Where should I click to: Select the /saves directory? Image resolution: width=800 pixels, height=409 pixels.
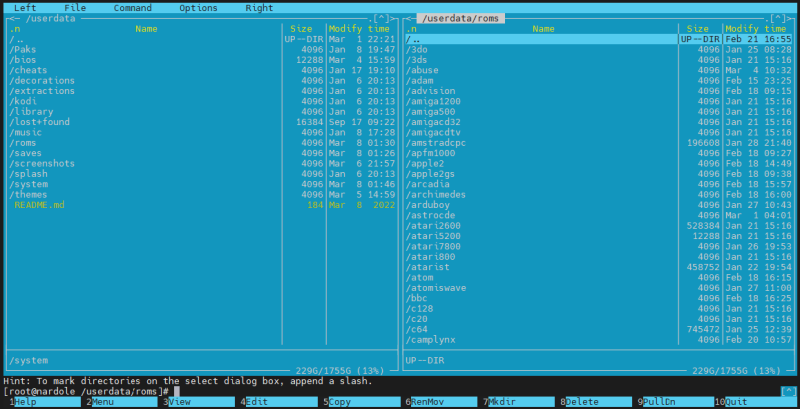(x=202, y=153)
